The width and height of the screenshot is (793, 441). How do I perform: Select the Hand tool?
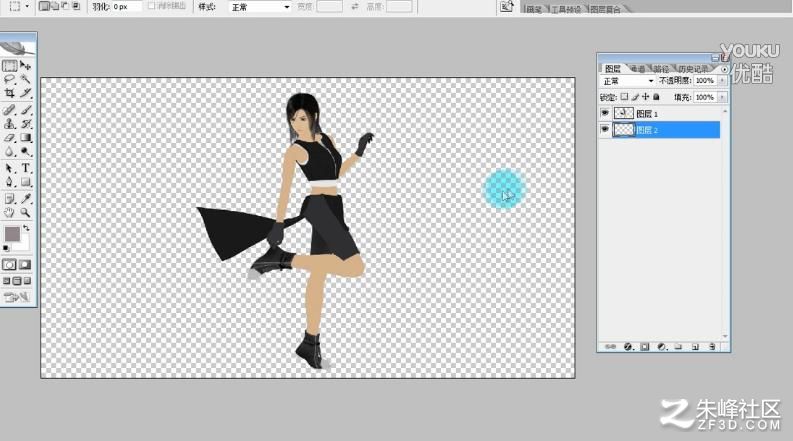(10, 212)
